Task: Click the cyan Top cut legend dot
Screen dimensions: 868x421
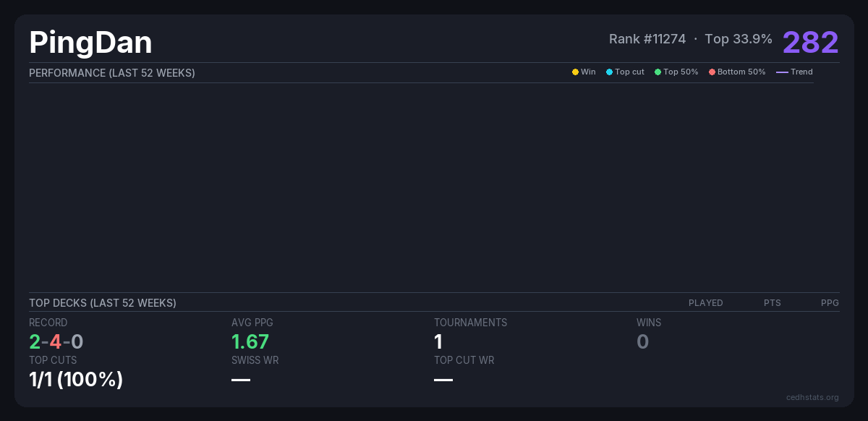Action: (x=609, y=72)
